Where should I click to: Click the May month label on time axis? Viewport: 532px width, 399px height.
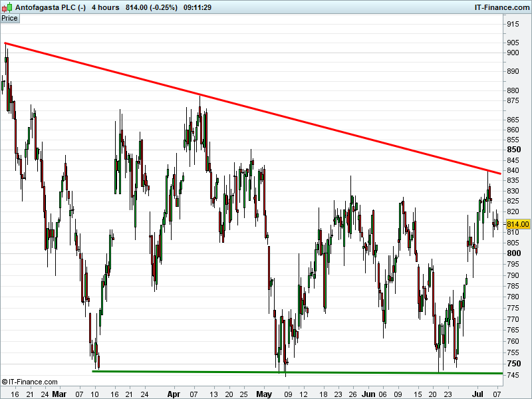click(264, 394)
